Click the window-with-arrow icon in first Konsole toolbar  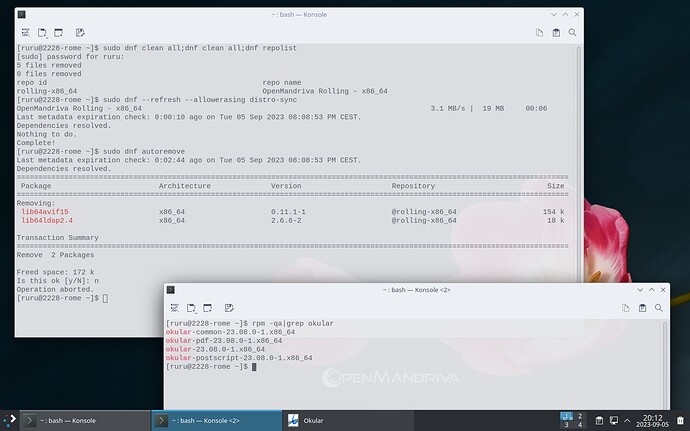(58, 33)
